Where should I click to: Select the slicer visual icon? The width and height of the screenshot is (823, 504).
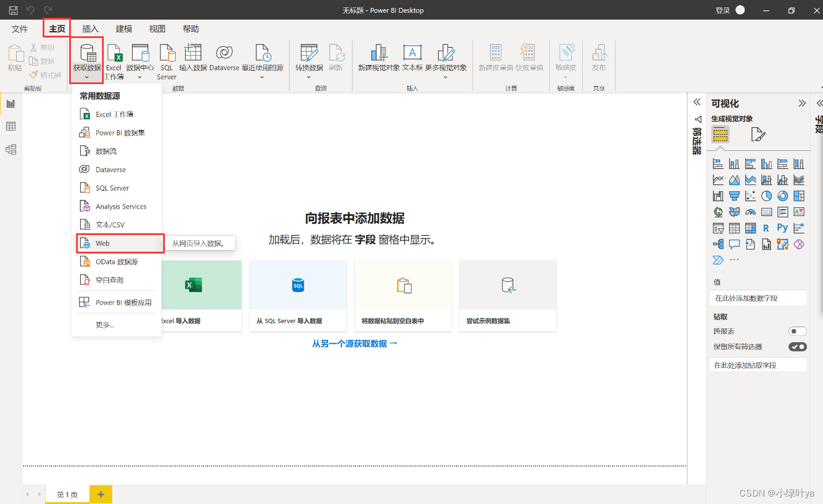[718, 228]
